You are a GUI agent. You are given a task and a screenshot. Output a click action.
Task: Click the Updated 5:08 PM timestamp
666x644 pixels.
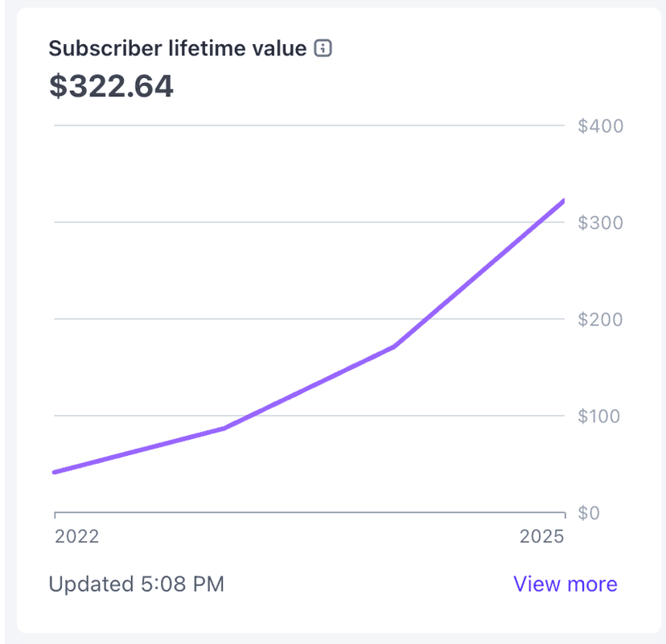(137, 585)
